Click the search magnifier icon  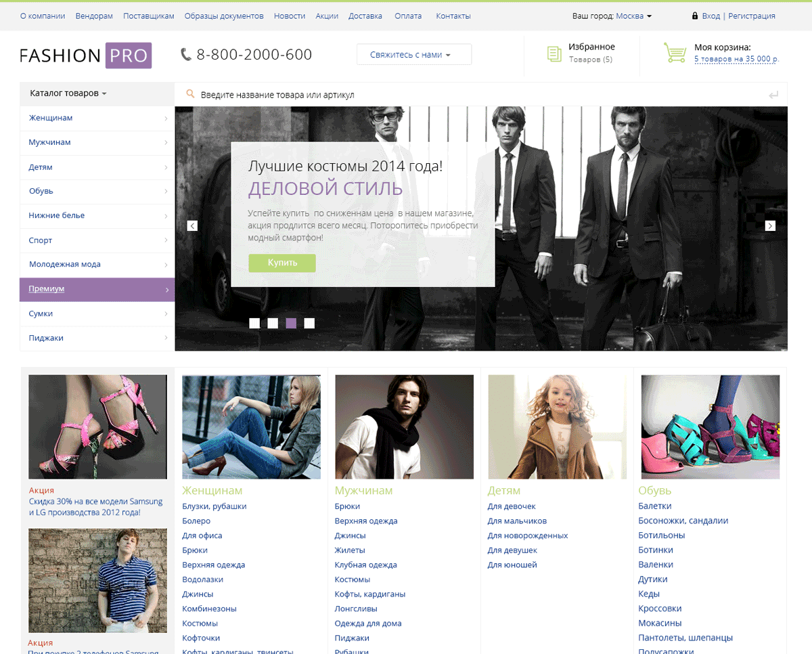(190, 95)
